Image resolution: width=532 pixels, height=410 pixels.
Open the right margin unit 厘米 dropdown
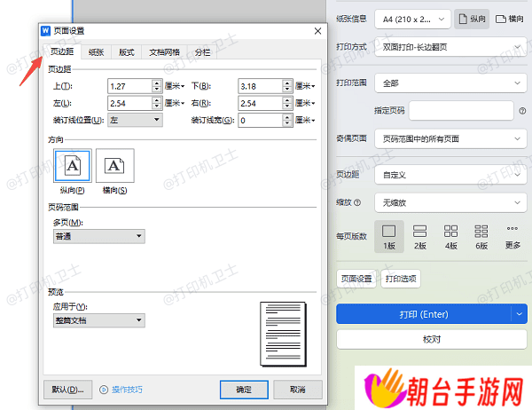tap(305, 103)
